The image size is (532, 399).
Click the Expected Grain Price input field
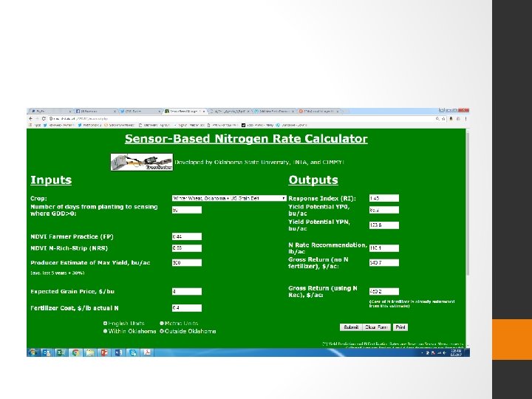point(187,291)
